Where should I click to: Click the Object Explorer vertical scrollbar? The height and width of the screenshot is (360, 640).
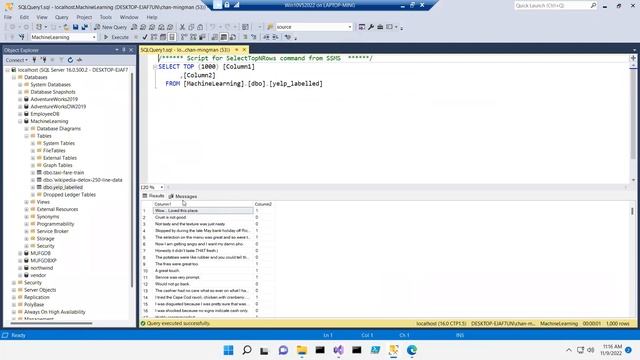click(132, 180)
